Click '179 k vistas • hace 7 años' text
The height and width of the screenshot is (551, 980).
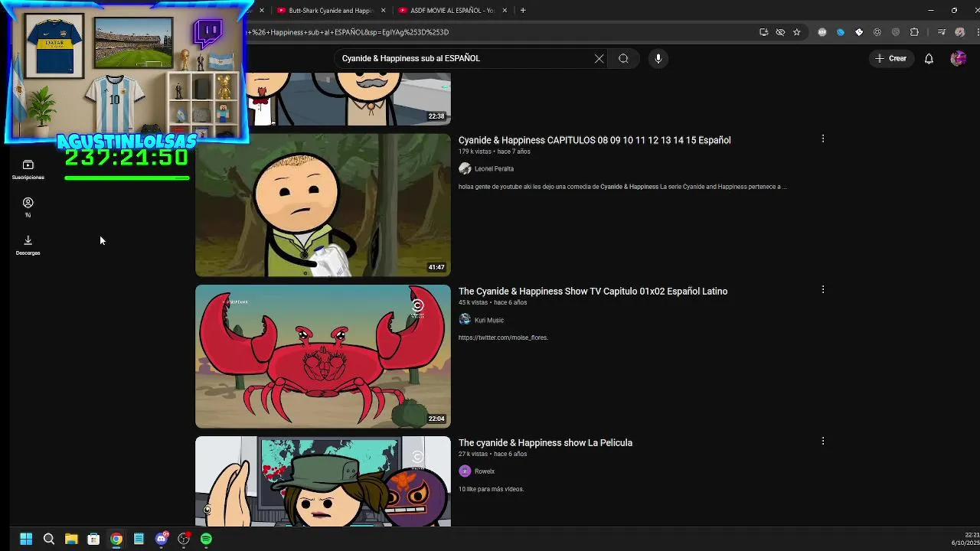[x=494, y=152]
